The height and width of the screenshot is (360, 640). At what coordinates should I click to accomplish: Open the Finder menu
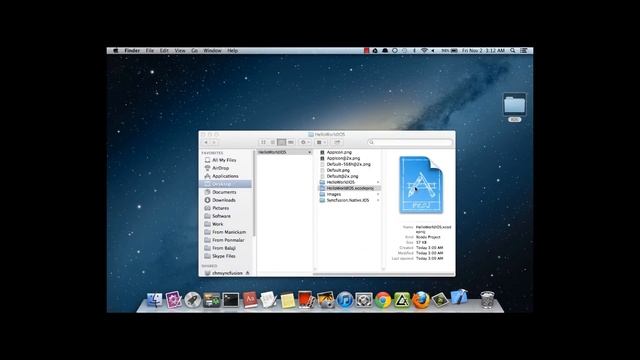132,51
